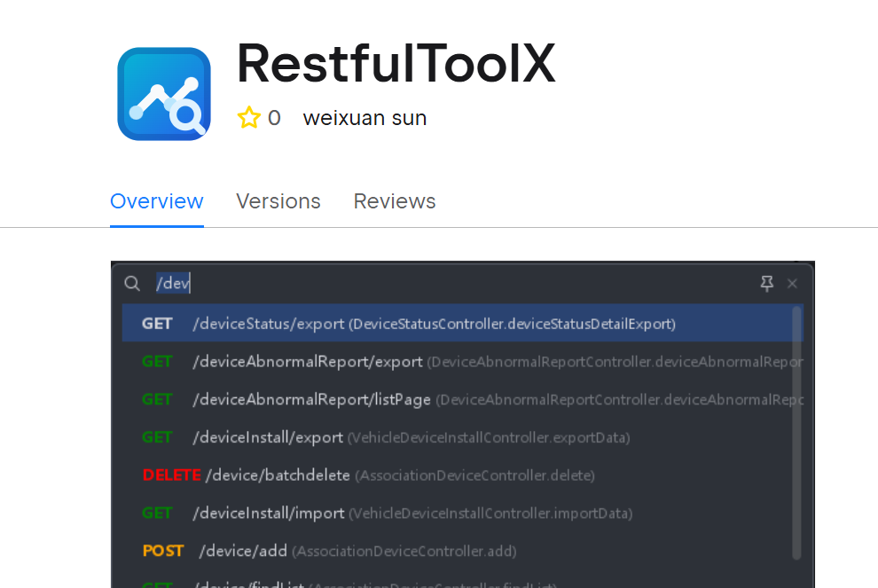This screenshot has height=588, width=878.
Task: Pin the search popup with pin icon
Action: click(x=767, y=284)
